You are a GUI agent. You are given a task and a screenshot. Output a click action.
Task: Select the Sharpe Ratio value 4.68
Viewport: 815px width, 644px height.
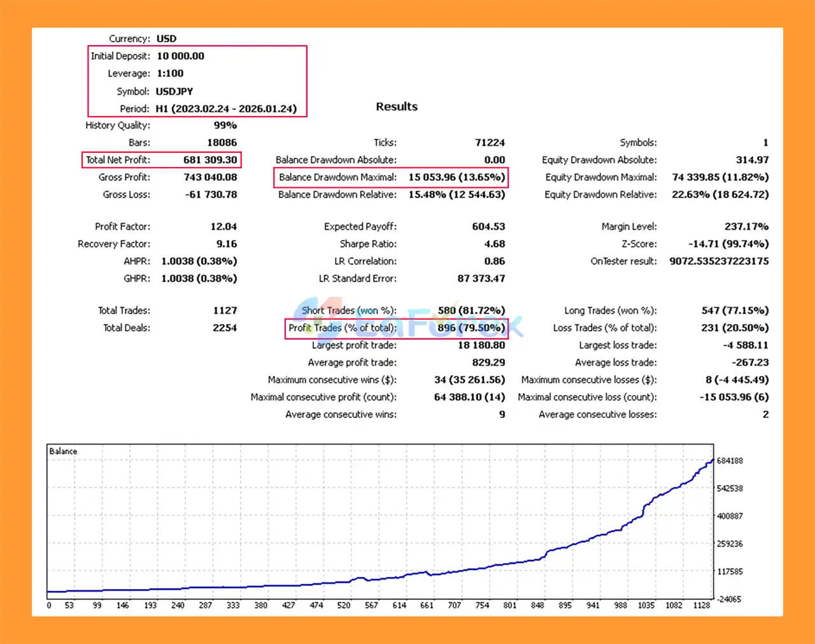(494, 244)
